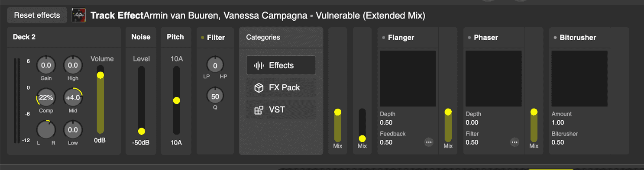Image resolution: width=644 pixels, height=170 pixels.
Task: Click the Gain knob
Action: [46, 66]
